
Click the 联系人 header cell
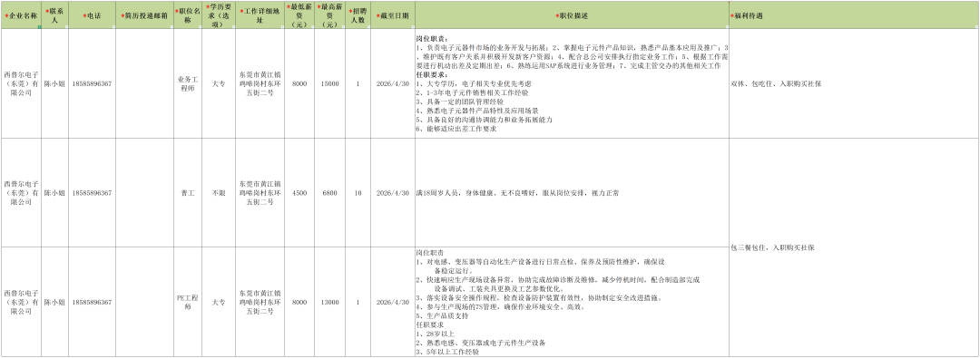[55, 15]
